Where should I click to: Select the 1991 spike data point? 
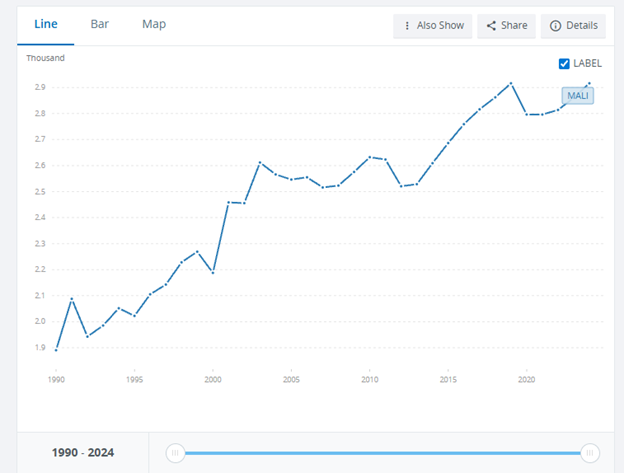click(x=71, y=298)
